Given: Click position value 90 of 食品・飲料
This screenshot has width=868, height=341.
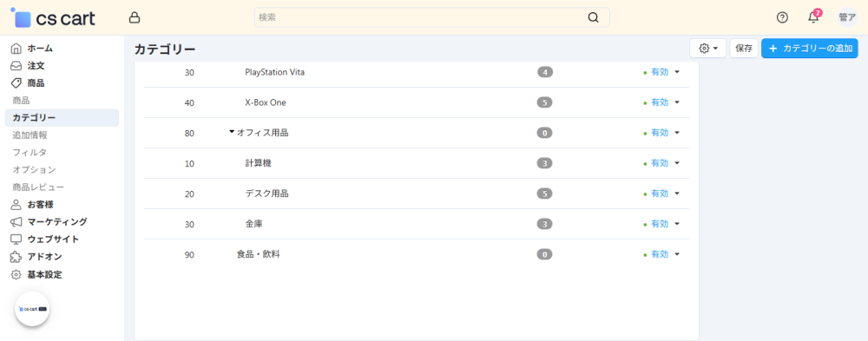Looking at the screenshot, I should point(189,254).
